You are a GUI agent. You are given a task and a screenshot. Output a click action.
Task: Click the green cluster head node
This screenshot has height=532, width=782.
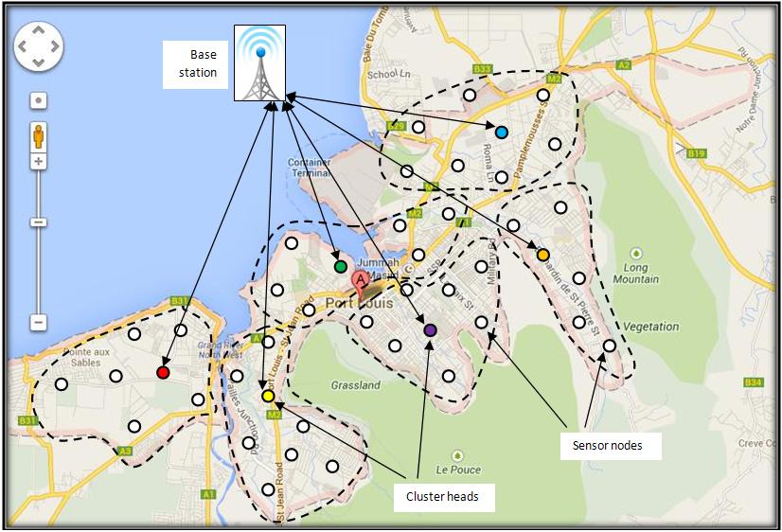[x=340, y=267]
